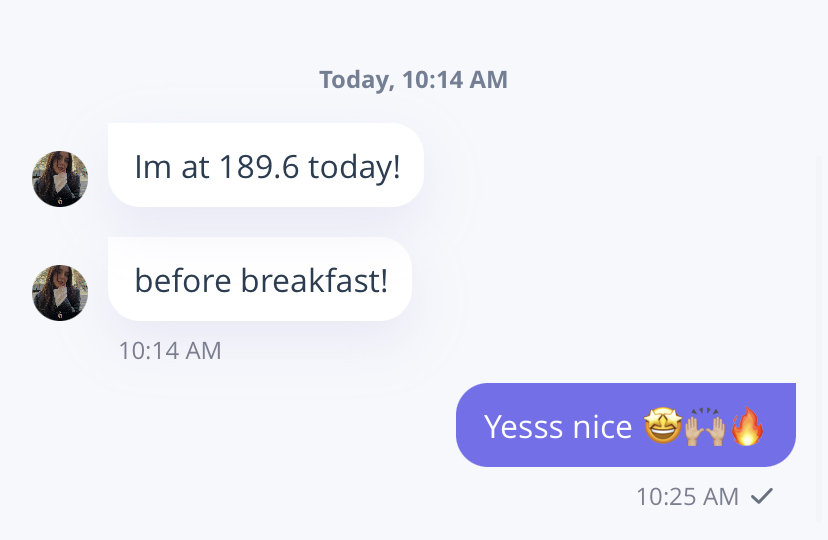Click the delivered checkmark icon

(762, 496)
